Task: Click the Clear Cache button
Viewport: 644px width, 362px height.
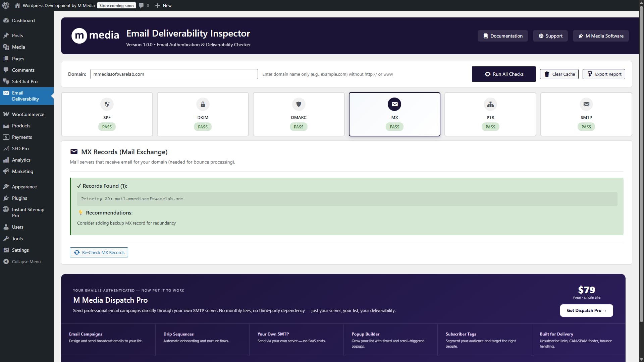Action: 559,74
